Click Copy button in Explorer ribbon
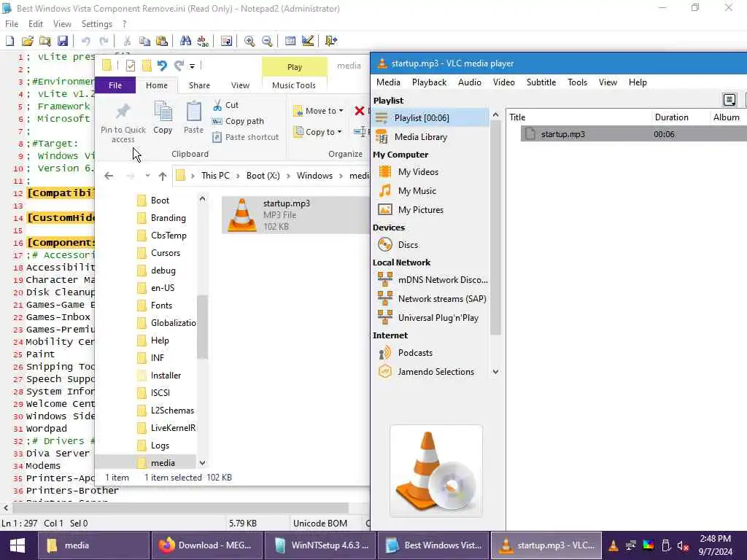Image resolution: width=747 pixels, height=560 pixels. [x=163, y=117]
